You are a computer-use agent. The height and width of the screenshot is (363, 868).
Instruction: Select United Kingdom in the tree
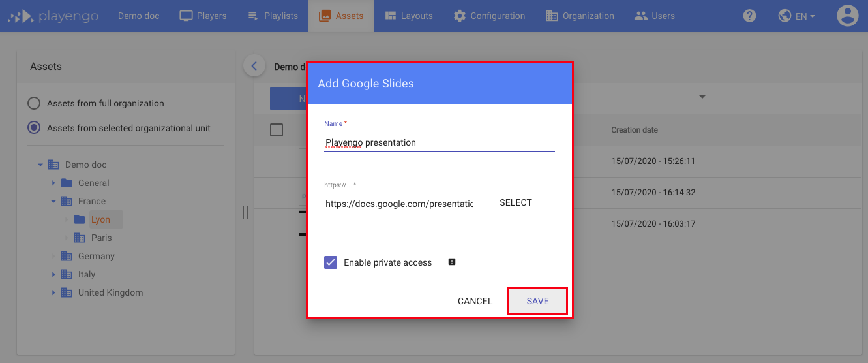pyautogui.click(x=110, y=292)
